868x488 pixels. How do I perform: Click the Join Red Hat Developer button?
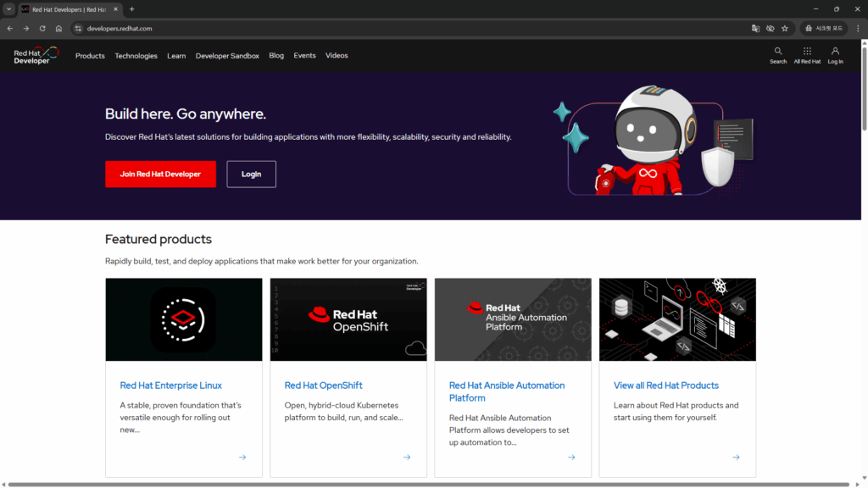tap(160, 174)
